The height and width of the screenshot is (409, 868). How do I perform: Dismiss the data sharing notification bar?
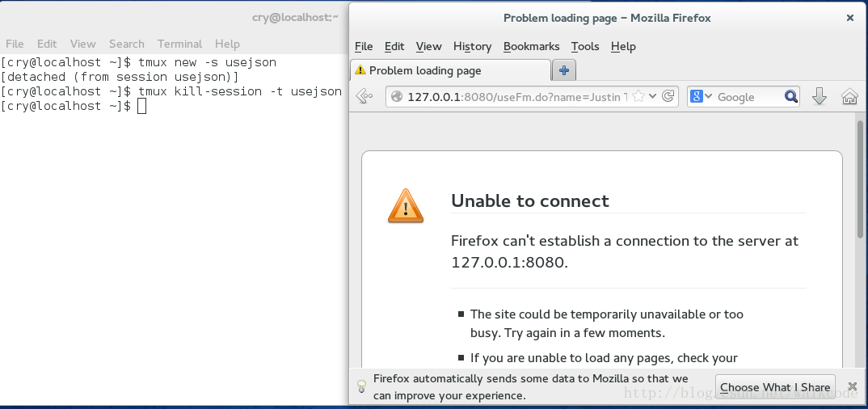tap(853, 386)
